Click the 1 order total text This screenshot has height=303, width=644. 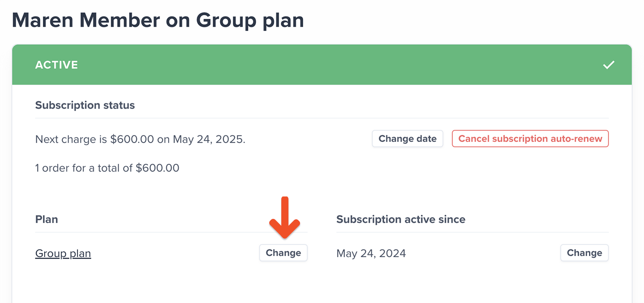[x=107, y=167]
